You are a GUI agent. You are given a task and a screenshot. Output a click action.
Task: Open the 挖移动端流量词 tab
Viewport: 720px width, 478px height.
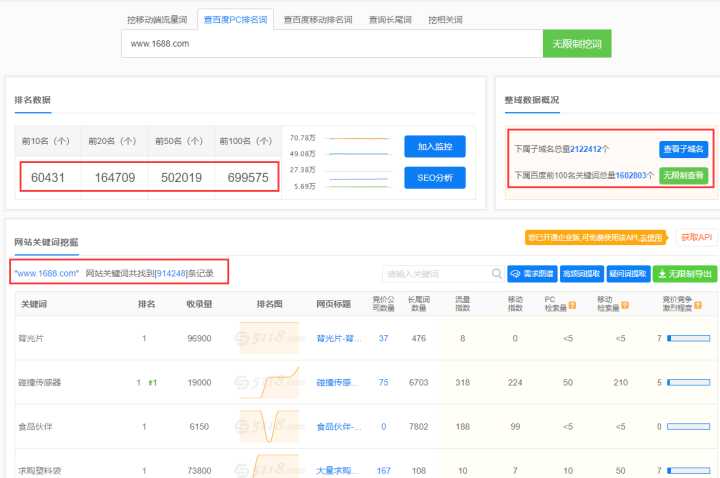tap(157, 20)
